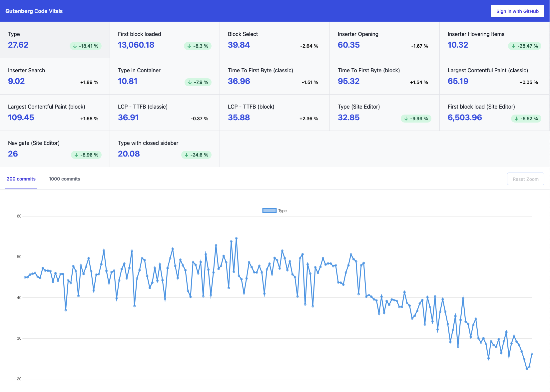
Task: Select the Navigate (Site Editor) card
Action: tap(55, 149)
